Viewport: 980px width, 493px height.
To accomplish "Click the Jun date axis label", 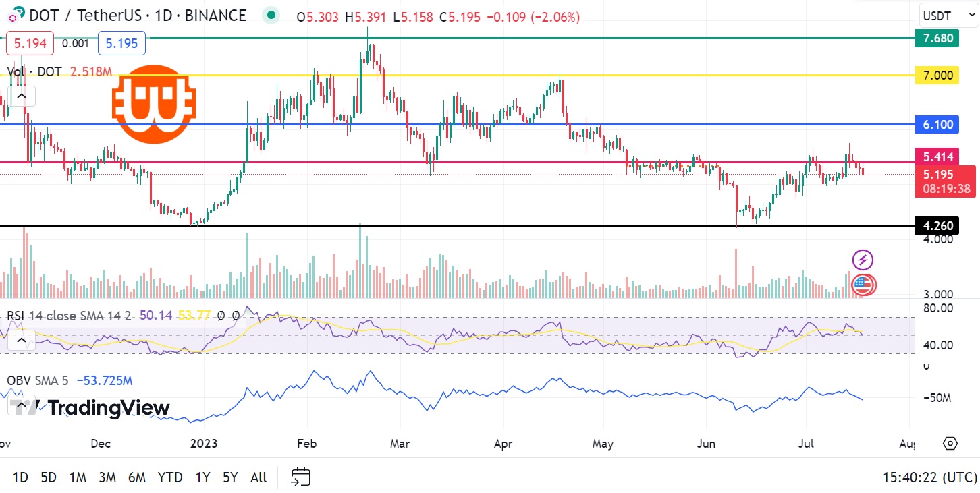I will pos(706,444).
